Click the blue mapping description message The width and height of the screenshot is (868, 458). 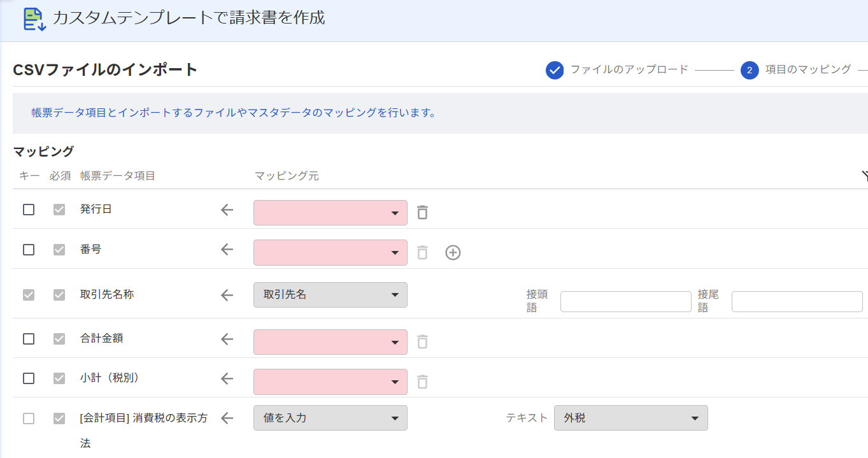point(234,113)
